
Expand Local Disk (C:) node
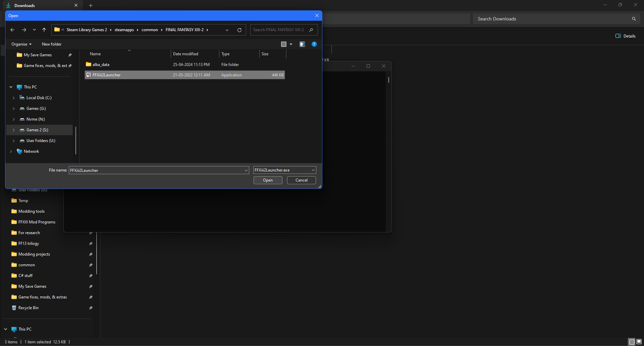tap(14, 98)
